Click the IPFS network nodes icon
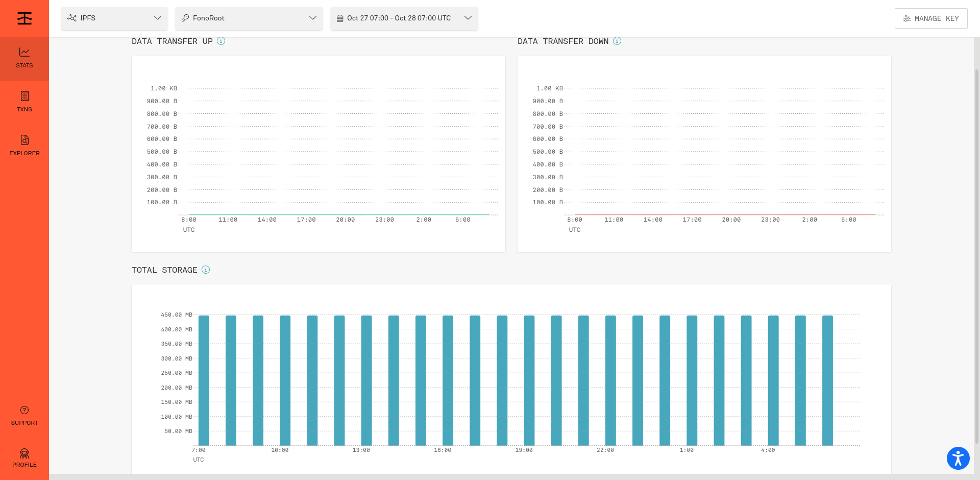Viewport: 980px width, 480px height. coord(72,18)
